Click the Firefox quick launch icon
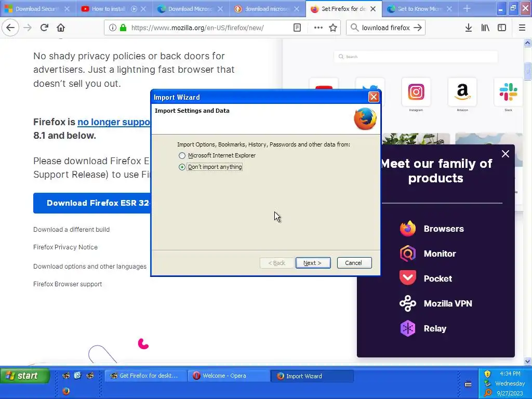This screenshot has width=532, height=399. (66, 391)
